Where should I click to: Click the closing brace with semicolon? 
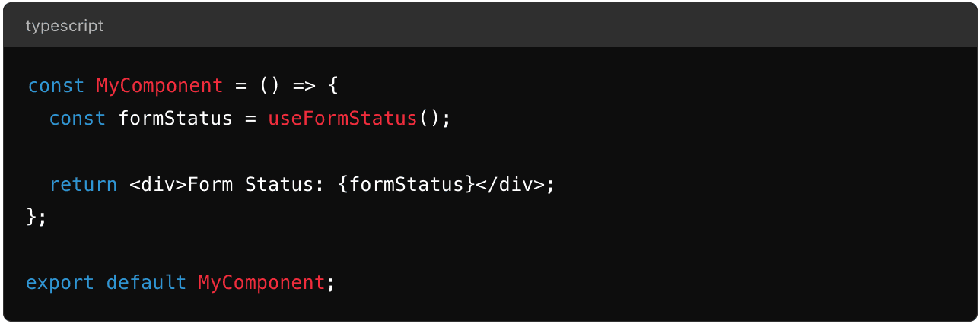(x=37, y=217)
